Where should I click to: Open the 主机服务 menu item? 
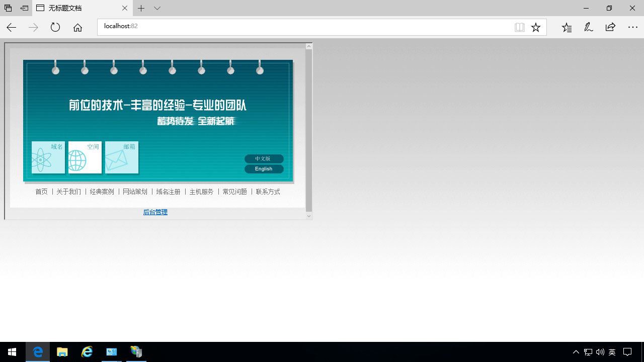point(201,192)
